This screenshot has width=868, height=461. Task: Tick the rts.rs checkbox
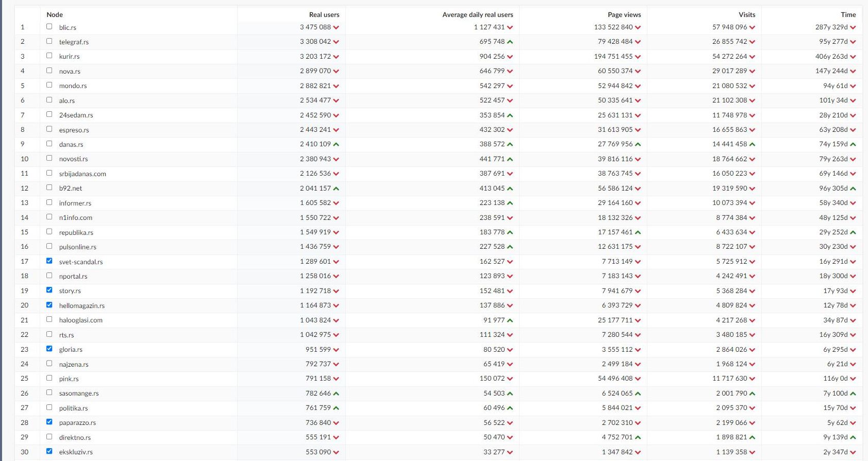49,334
